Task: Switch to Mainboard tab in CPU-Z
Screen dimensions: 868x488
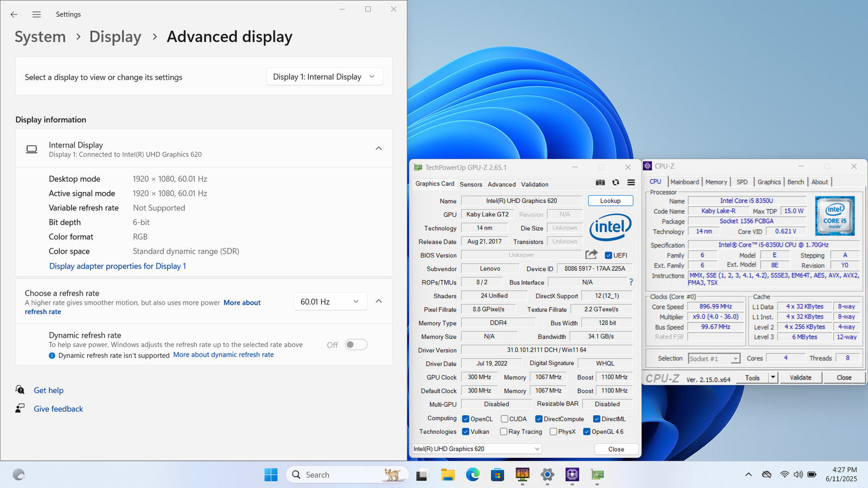Action: pos(685,182)
